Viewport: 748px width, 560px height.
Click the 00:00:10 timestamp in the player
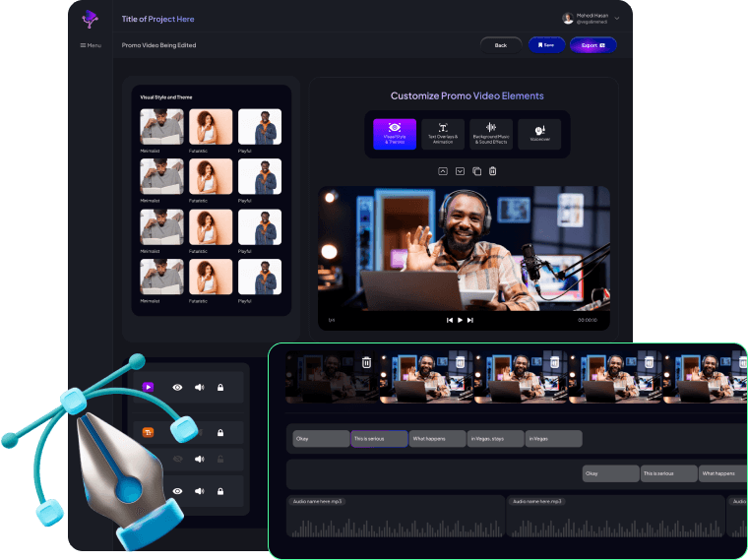(588, 320)
